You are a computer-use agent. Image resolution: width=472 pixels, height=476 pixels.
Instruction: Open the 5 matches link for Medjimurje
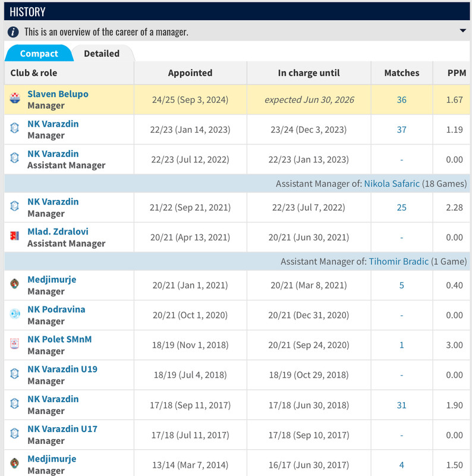(402, 286)
